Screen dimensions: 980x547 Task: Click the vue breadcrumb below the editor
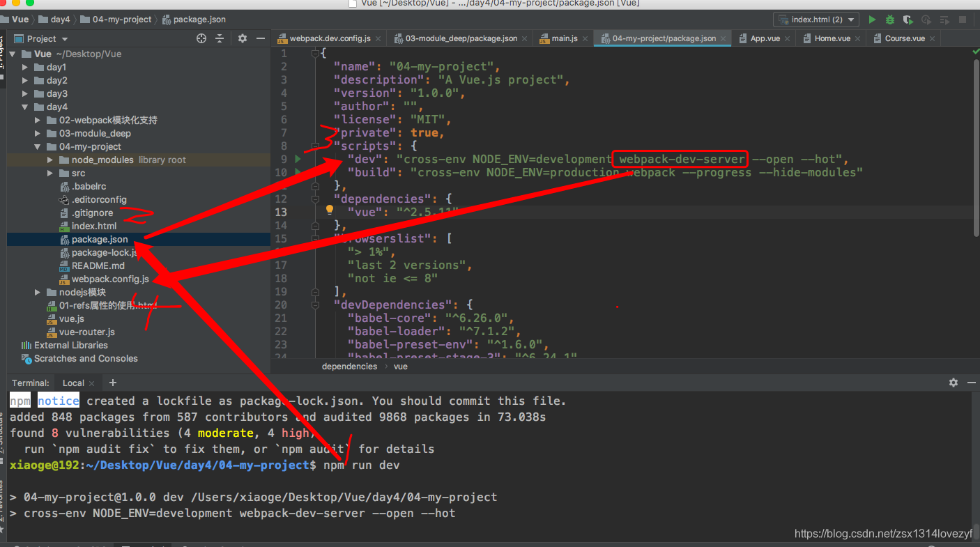[x=400, y=366]
